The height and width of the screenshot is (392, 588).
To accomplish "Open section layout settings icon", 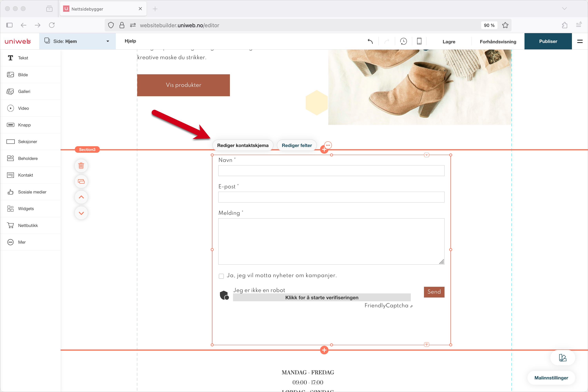I will click(x=81, y=181).
